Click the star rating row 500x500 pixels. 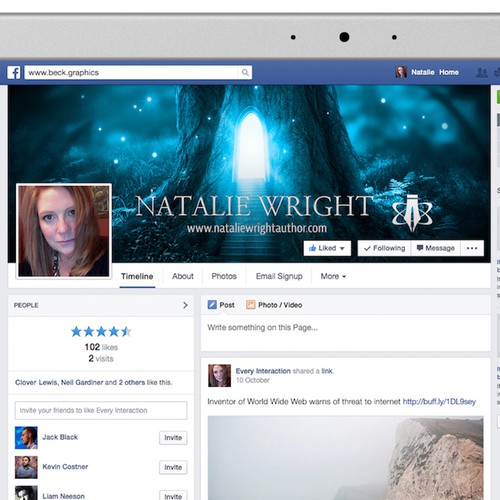[101, 332]
